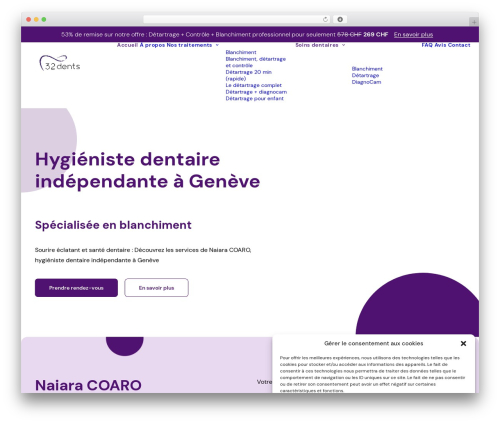500x423 pixels.
Task: Click the macOS yellow minimize button
Action: [x=36, y=20]
